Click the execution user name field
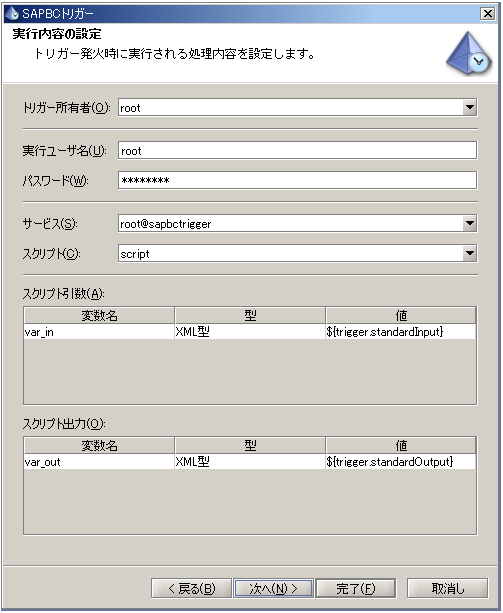Image resolution: width=503 pixels, height=613 pixels. (x=297, y=151)
